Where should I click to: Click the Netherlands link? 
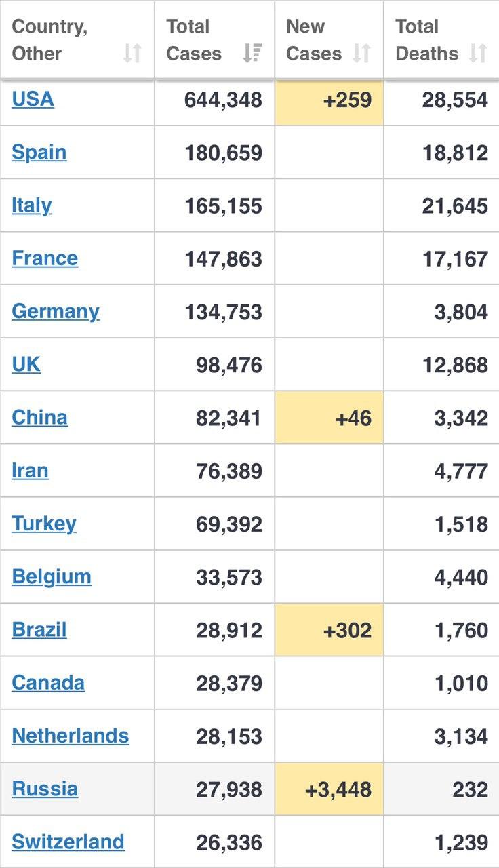click(x=71, y=736)
